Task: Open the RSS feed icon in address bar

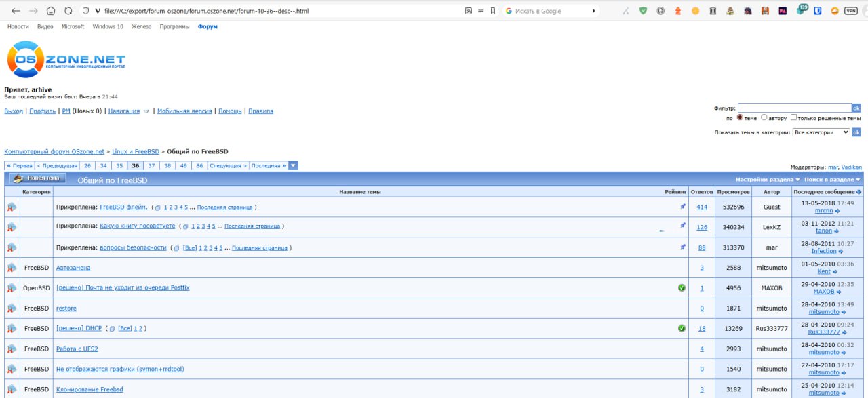Action: coord(468,11)
